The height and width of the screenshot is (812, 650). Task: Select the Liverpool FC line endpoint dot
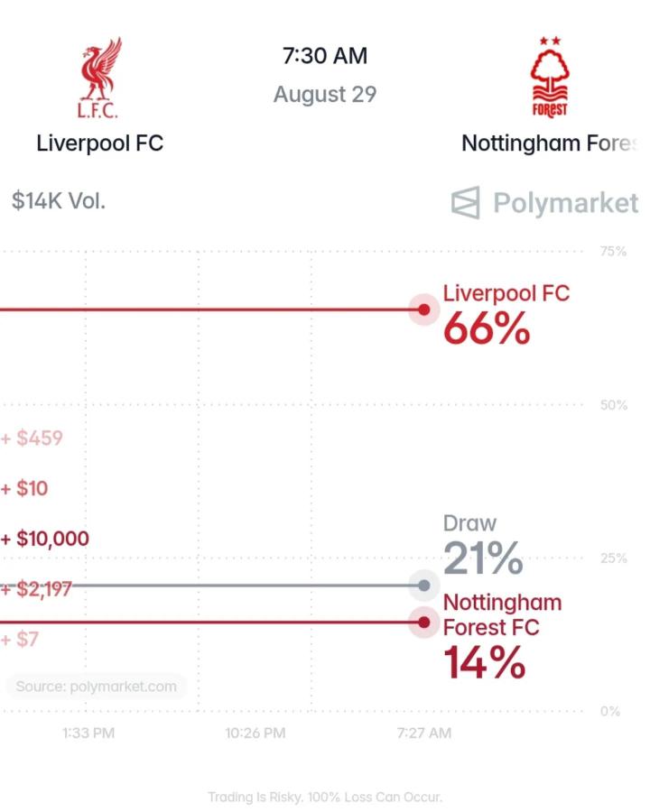(x=424, y=309)
